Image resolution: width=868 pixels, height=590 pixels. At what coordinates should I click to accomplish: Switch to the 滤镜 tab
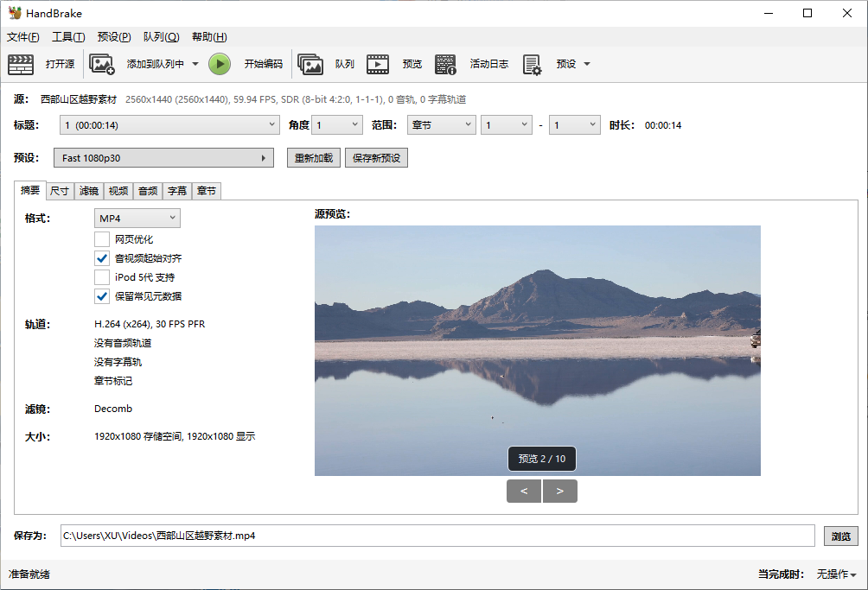pyautogui.click(x=88, y=191)
